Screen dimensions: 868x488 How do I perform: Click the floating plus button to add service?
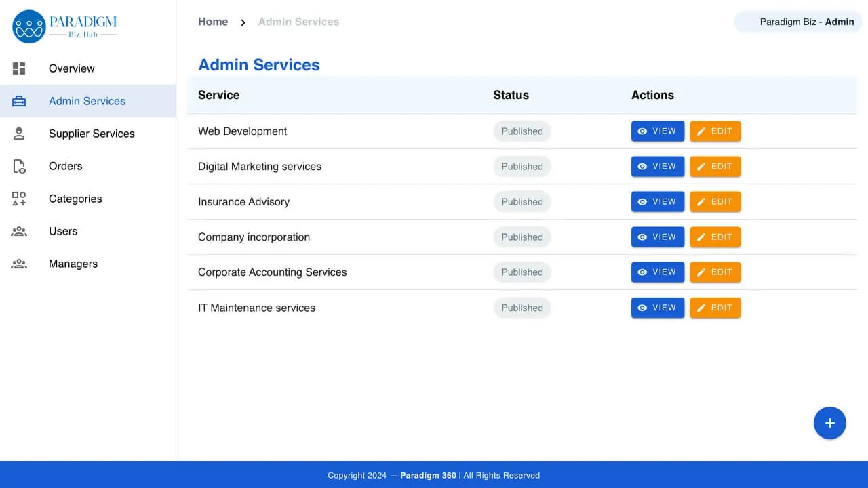(830, 423)
